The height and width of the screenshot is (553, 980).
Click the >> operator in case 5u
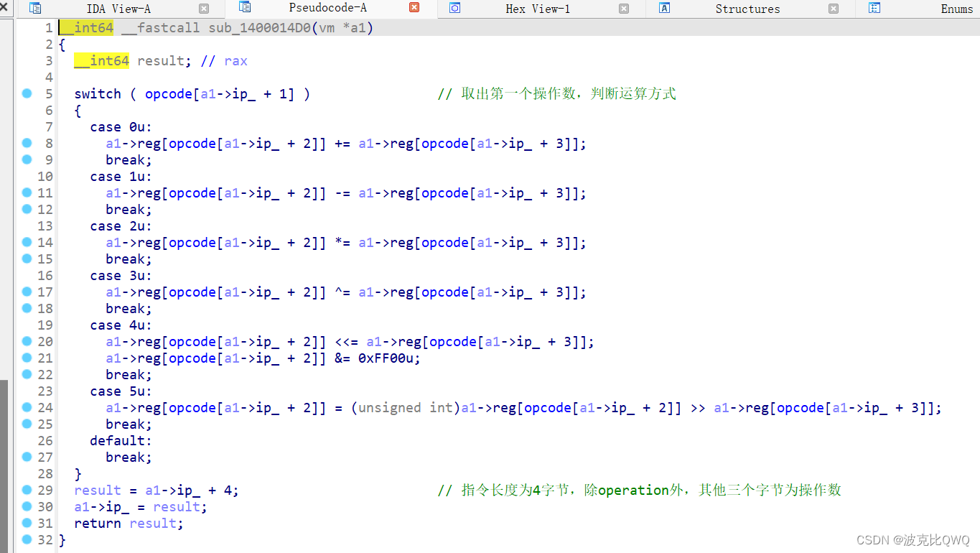pos(698,408)
